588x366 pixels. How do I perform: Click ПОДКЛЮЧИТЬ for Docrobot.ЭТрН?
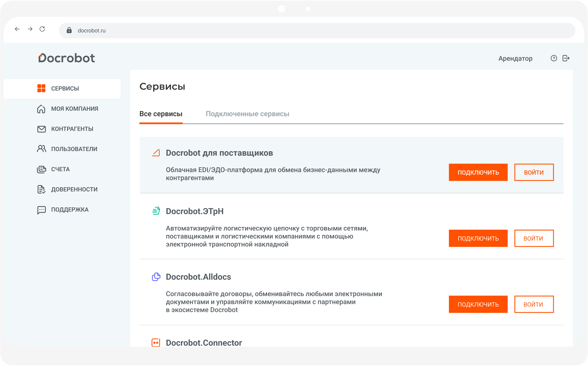point(478,239)
